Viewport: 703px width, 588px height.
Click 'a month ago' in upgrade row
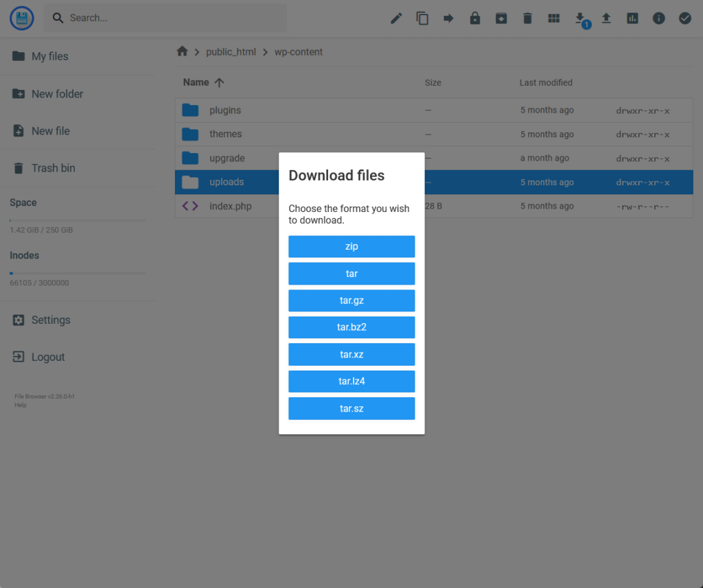point(544,158)
